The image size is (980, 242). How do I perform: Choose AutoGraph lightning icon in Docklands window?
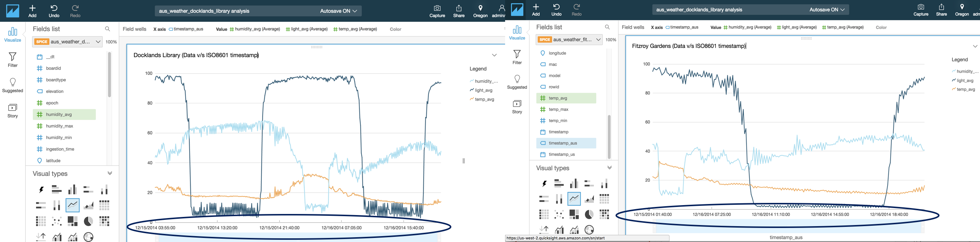41,189
